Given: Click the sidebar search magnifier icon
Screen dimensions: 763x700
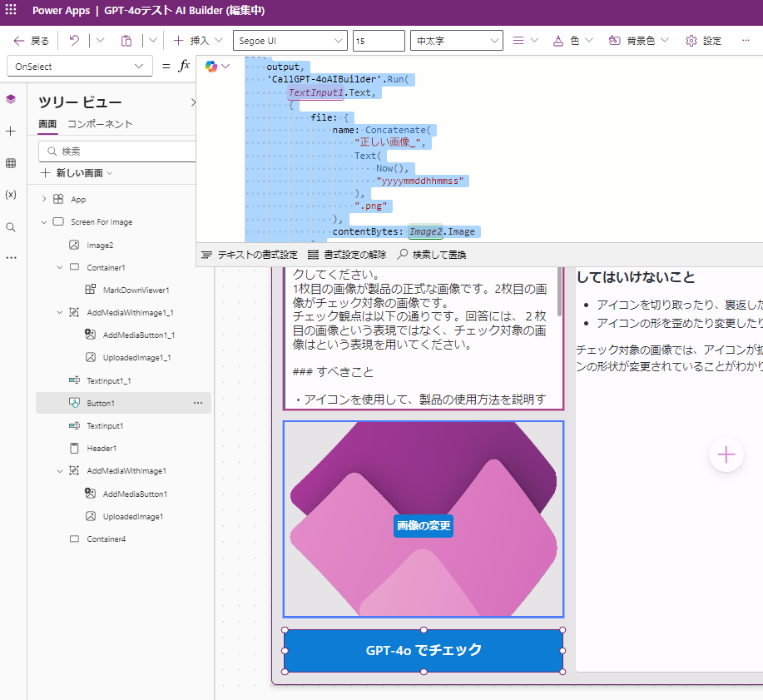Looking at the screenshot, I should point(11,227).
